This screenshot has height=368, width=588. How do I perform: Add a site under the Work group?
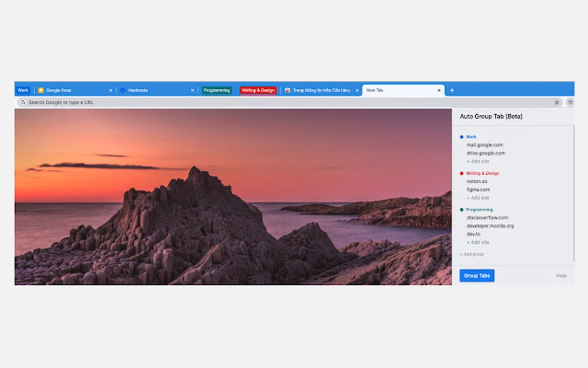(x=477, y=162)
